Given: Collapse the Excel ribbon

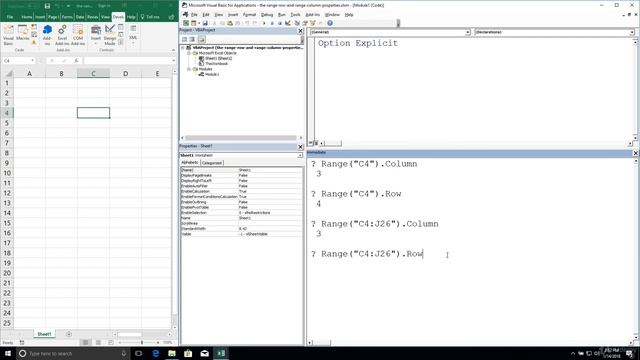Looking at the screenshot, I should pyautogui.click(x=173, y=50).
